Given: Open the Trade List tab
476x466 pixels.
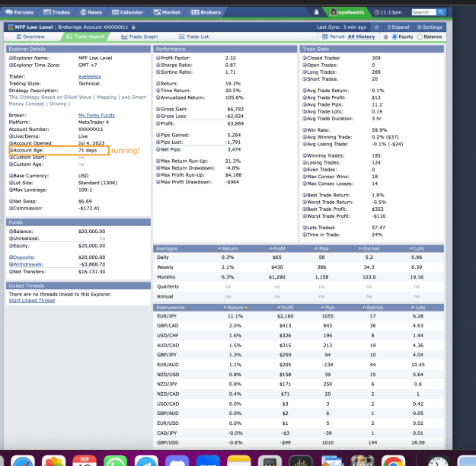Looking at the screenshot, I should 193,37.
